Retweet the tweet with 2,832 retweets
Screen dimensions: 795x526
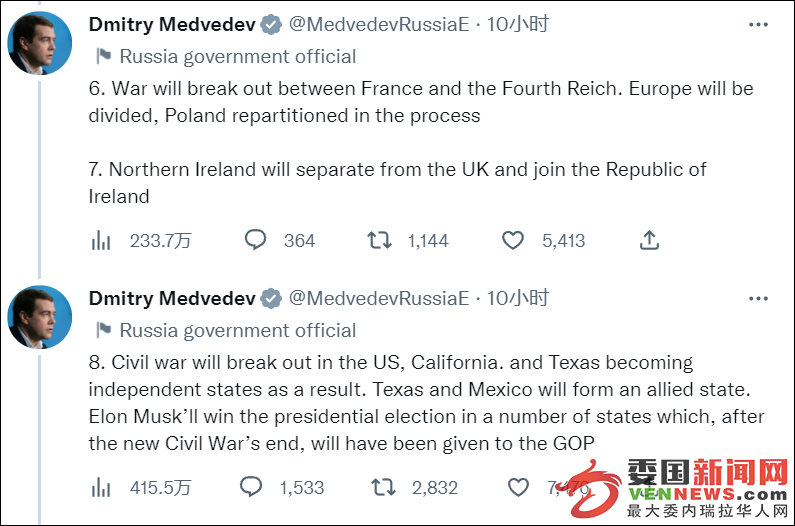tap(383, 487)
